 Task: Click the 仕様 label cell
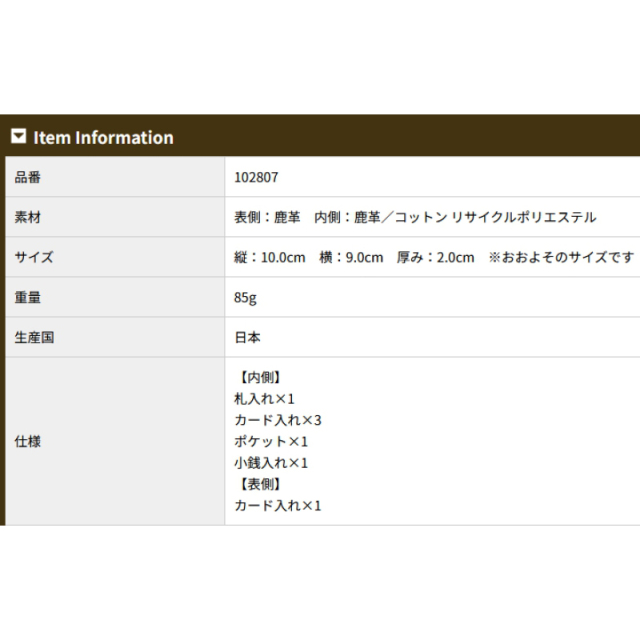115,441
